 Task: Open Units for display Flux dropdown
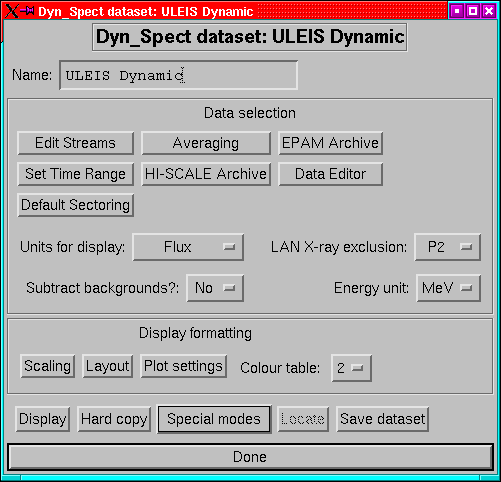188,247
